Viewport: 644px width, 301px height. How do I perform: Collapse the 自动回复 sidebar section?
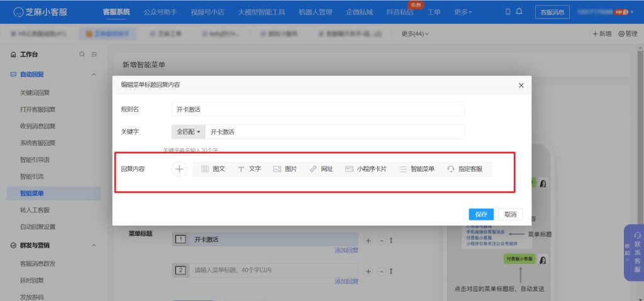click(94, 74)
